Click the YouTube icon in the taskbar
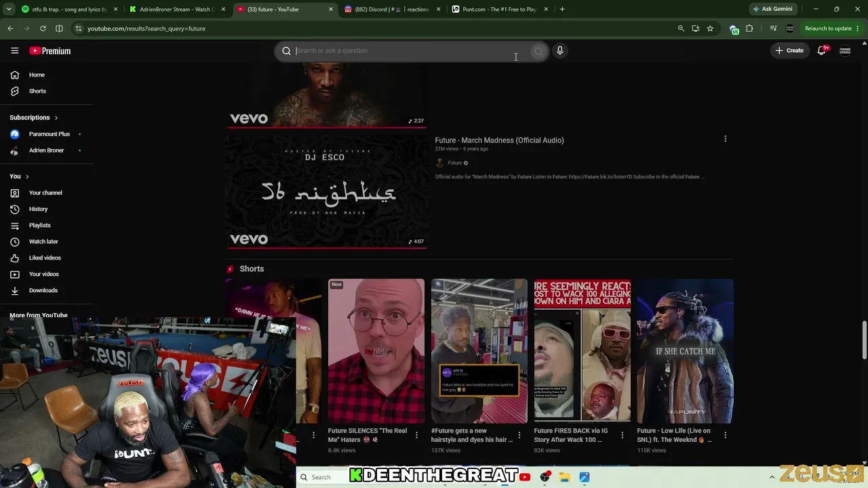 525,477
